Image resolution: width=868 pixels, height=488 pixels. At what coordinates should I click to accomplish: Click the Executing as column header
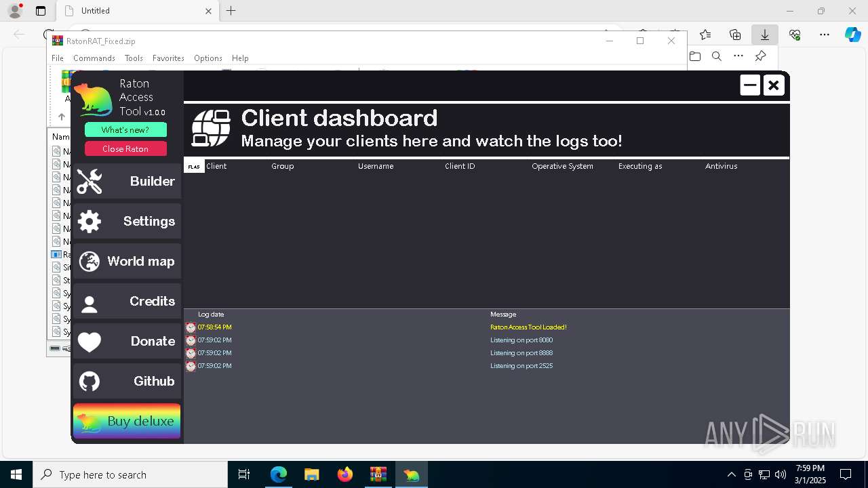click(640, 166)
